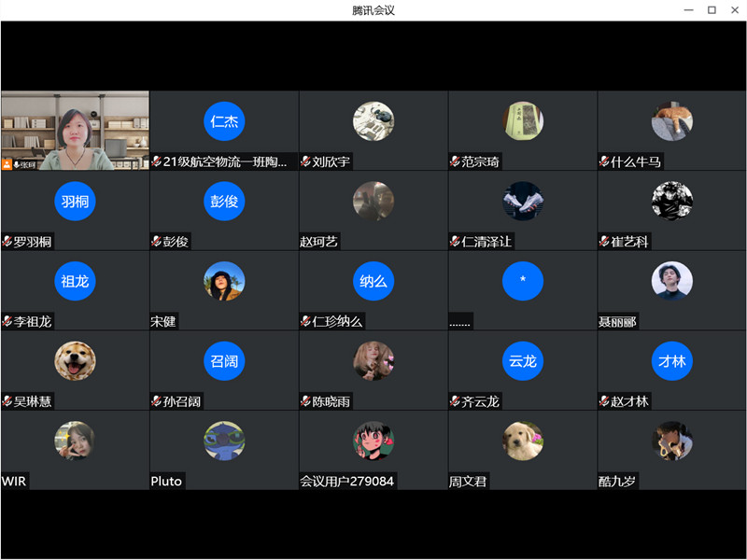Maximize the 腾讯会议 window
This screenshot has height=560, width=747.
tap(712, 10)
